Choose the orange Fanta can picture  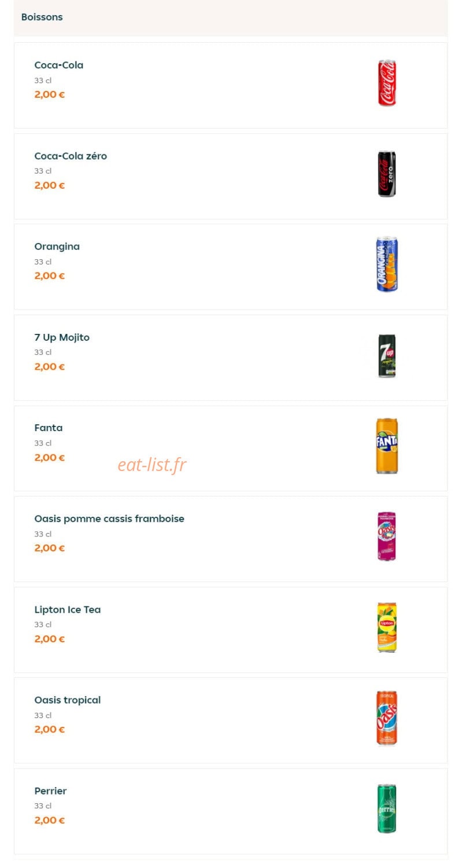click(x=387, y=446)
